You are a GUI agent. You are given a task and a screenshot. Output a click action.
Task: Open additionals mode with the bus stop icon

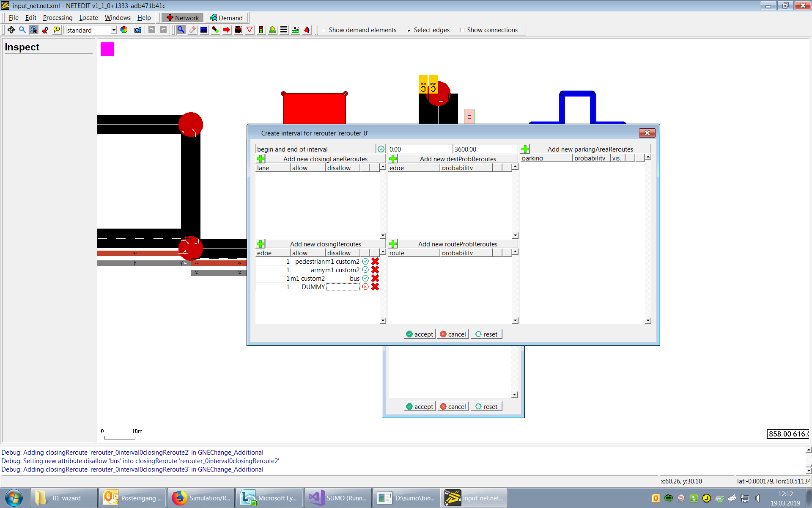coord(272,30)
